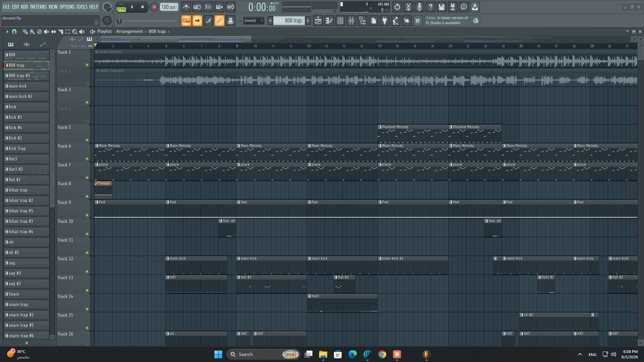Open the Channel rack view
Screen dimensions: 644x362
tap(340, 21)
